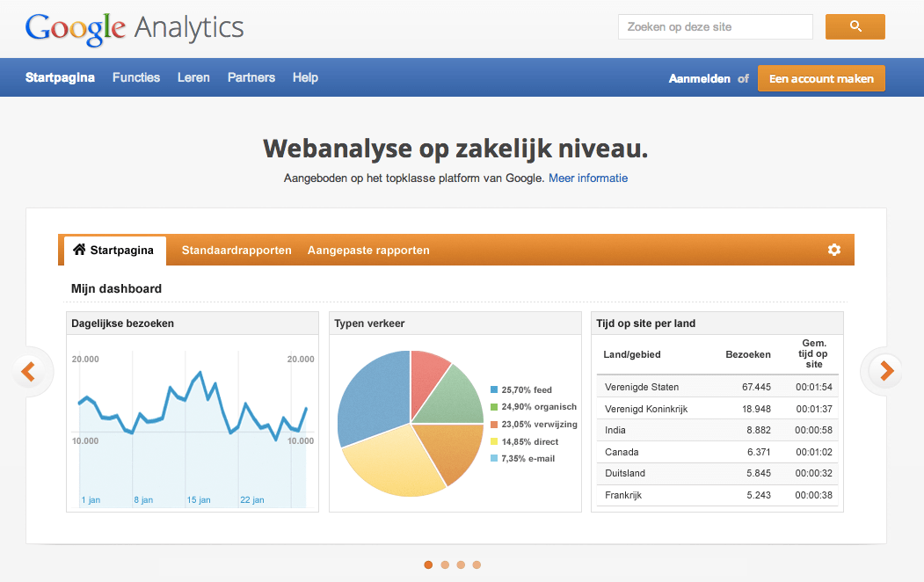Open Startpagina in the blue navigation bar
Viewport: 924px width, 582px height.
(60, 77)
